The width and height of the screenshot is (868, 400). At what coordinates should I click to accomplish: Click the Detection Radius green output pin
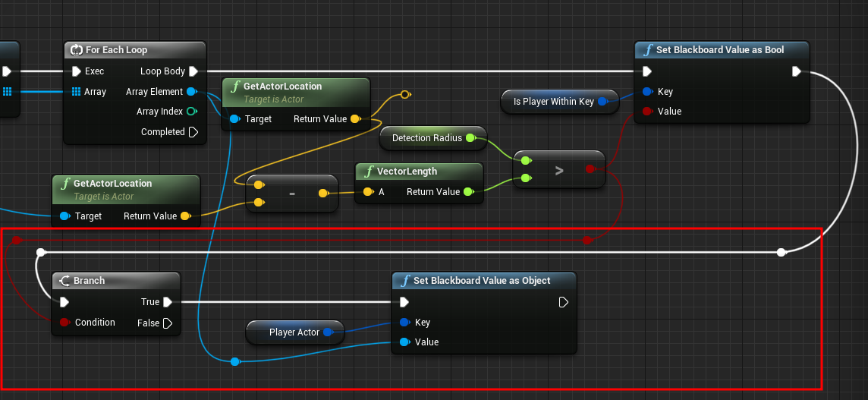(x=470, y=138)
